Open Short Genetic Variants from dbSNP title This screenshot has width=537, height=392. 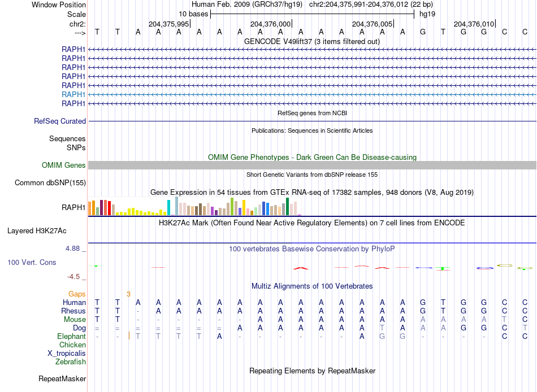(x=312, y=175)
